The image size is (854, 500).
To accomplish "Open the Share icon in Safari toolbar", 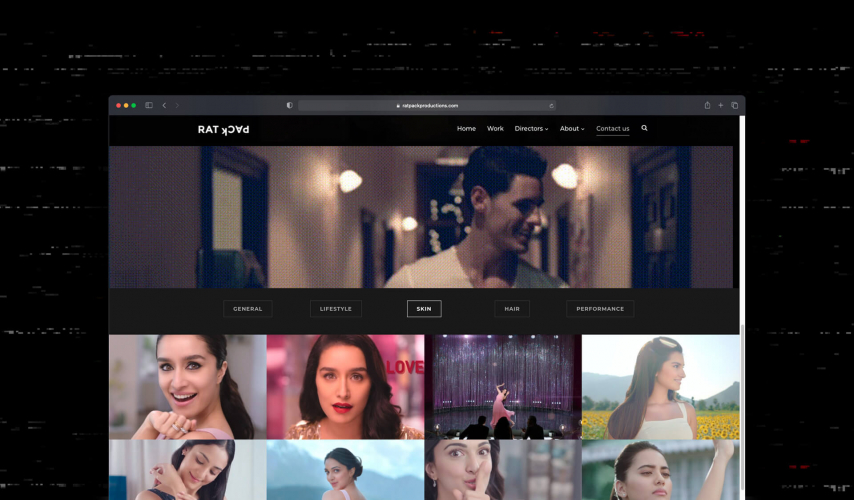I will coord(707,105).
